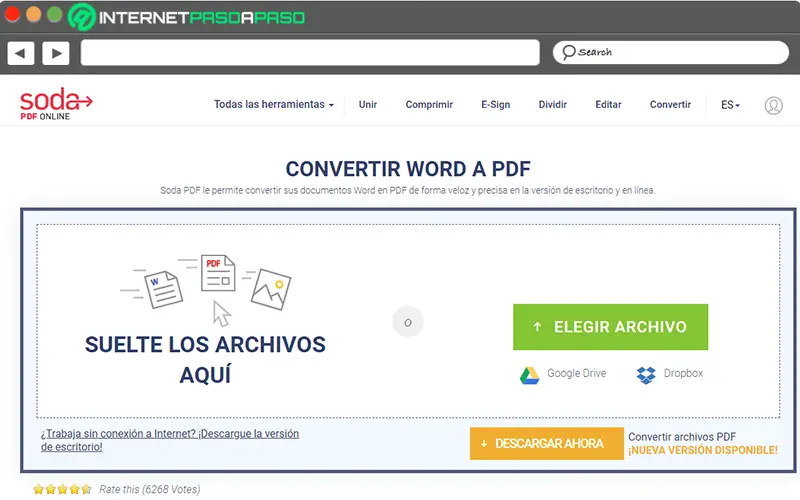Screen dimensions: 800x500
Task: Click the Soda PDF description subtitle text
Action: (408, 190)
